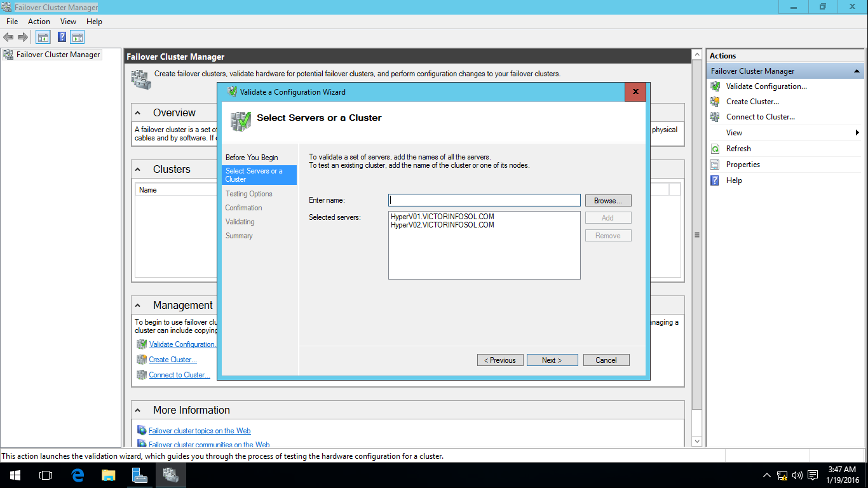Select HyperV01.VICTORINFOSOL.COM in server list
The width and height of the screenshot is (868, 488).
point(442,217)
